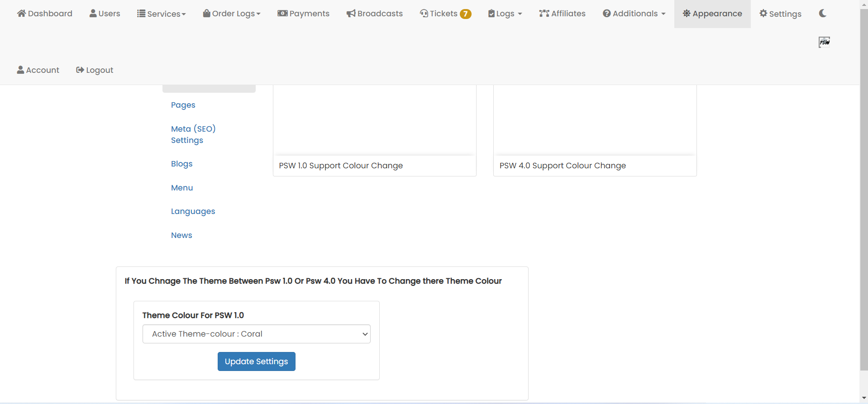
Task: Expand the Order Logs dropdown caret
Action: coord(258,14)
